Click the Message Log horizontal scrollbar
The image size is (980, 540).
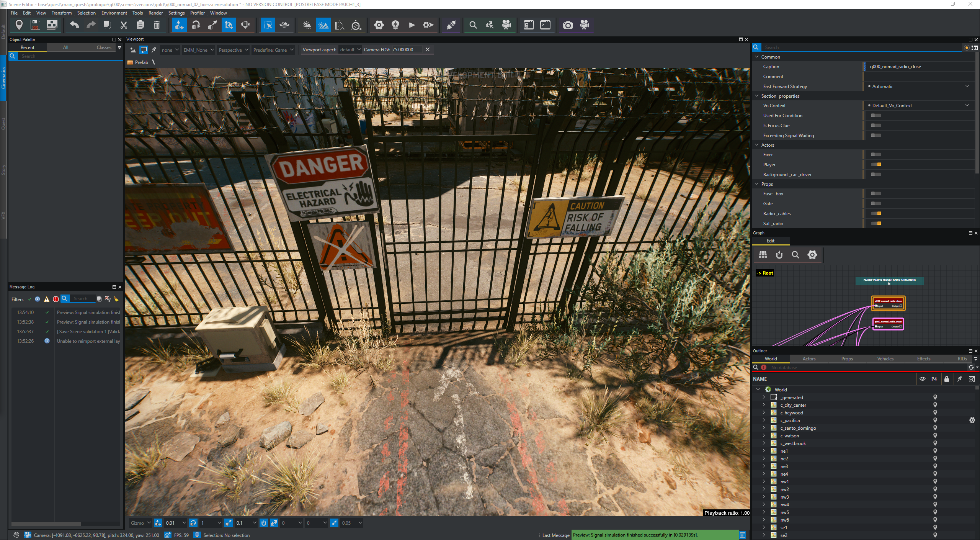pos(46,524)
